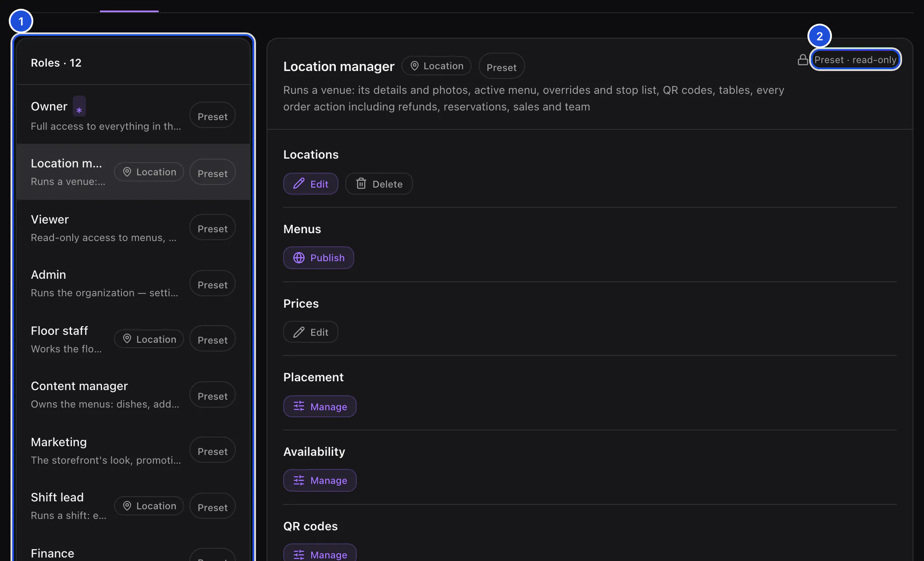The width and height of the screenshot is (924, 561).
Task: Click the Preset badge on Admin row
Action: pos(213,284)
